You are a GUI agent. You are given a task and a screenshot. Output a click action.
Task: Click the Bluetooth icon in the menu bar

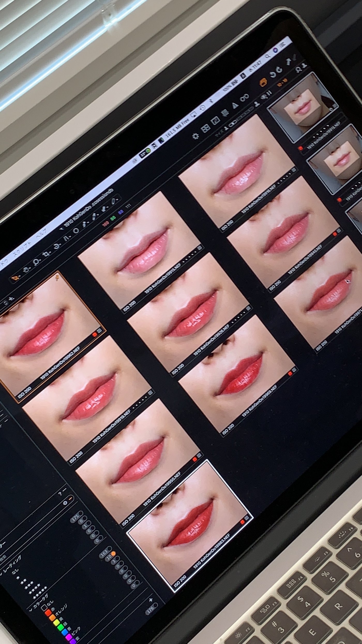(211, 101)
